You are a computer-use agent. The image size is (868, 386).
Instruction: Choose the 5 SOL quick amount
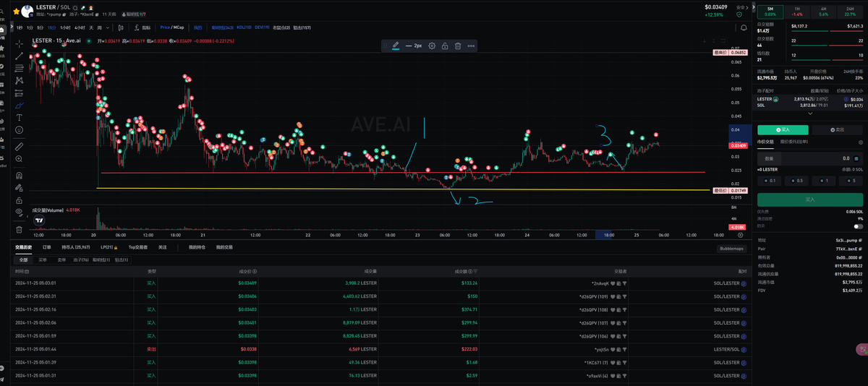pyautogui.click(x=851, y=181)
